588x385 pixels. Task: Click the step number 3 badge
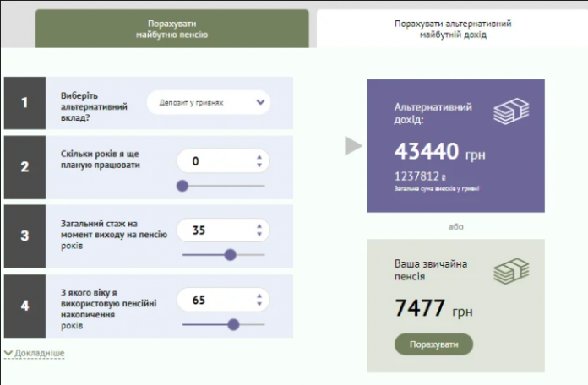tap(24, 236)
